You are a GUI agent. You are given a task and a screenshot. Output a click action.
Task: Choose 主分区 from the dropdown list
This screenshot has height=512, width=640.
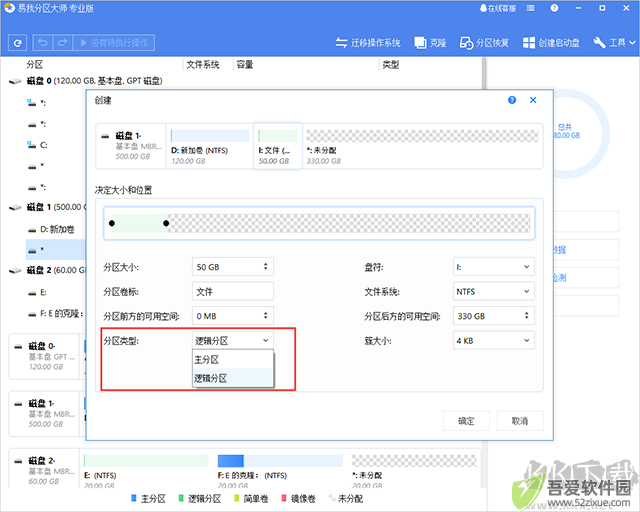pyautogui.click(x=233, y=360)
